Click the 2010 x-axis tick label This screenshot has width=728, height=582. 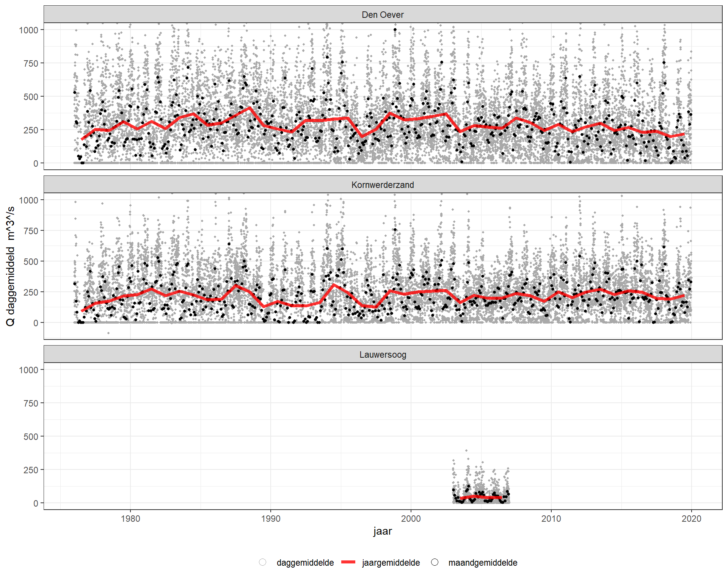(x=551, y=519)
